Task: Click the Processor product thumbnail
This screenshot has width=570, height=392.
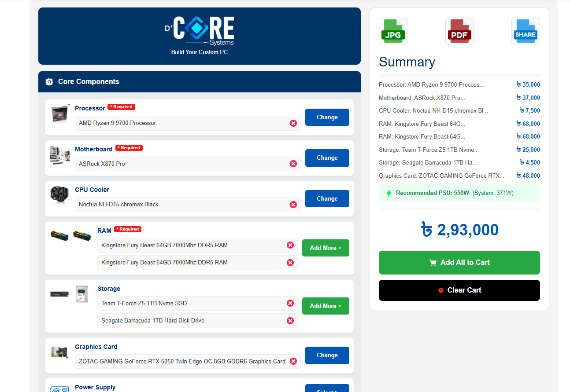Action: click(x=59, y=114)
